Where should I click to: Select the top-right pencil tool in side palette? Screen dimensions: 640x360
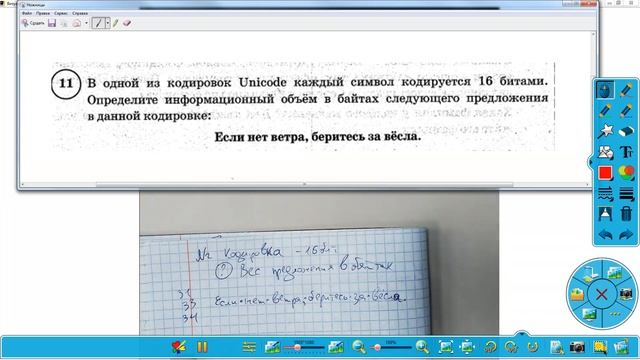pyautogui.click(x=626, y=90)
